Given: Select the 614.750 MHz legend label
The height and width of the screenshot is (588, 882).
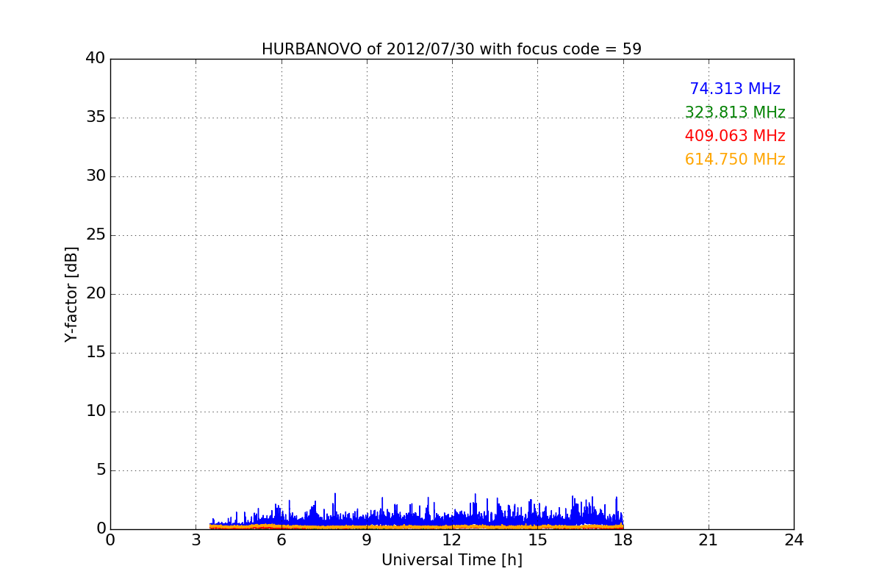Looking at the screenshot, I should [x=735, y=159].
